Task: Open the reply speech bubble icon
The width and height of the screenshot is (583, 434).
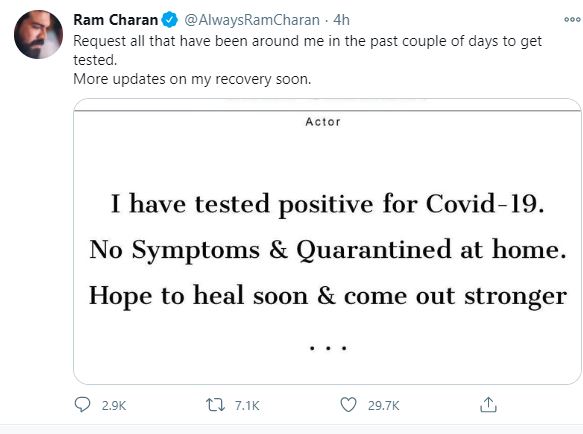Action: (82, 405)
